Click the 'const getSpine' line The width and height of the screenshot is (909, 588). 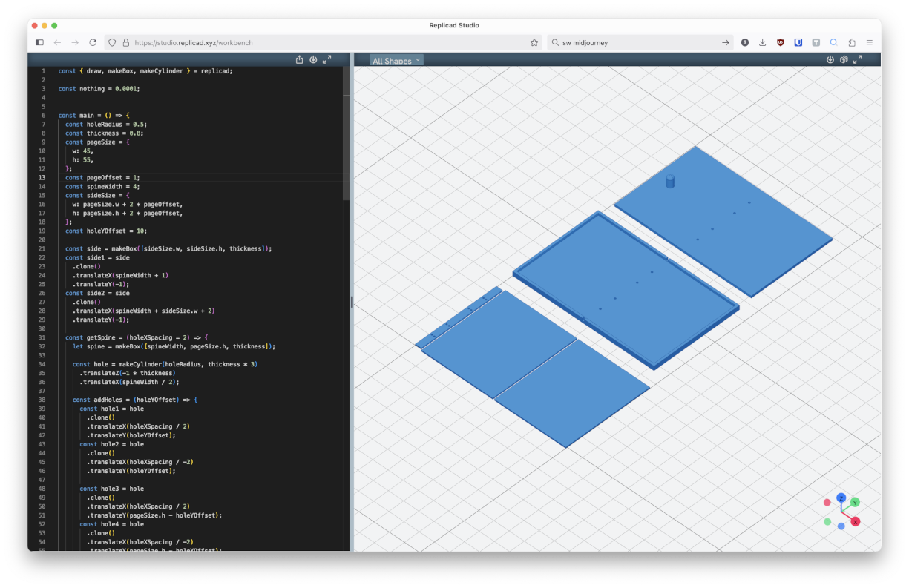coord(137,337)
